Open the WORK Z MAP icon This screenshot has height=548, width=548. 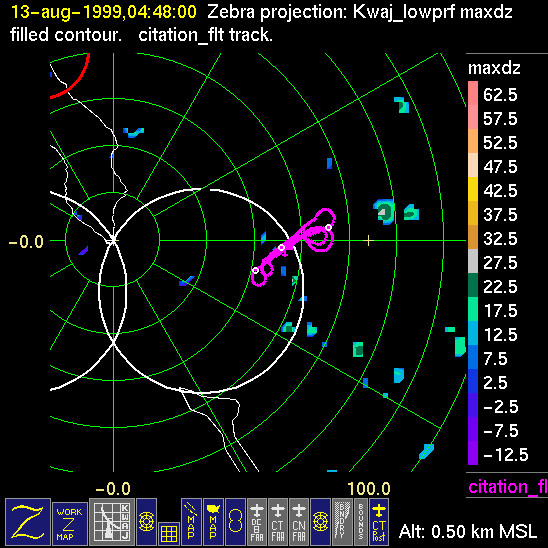click(x=70, y=524)
